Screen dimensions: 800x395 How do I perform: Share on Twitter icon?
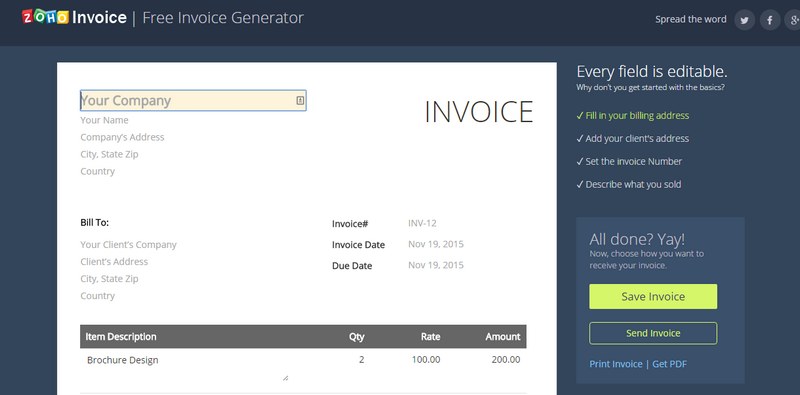744,20
